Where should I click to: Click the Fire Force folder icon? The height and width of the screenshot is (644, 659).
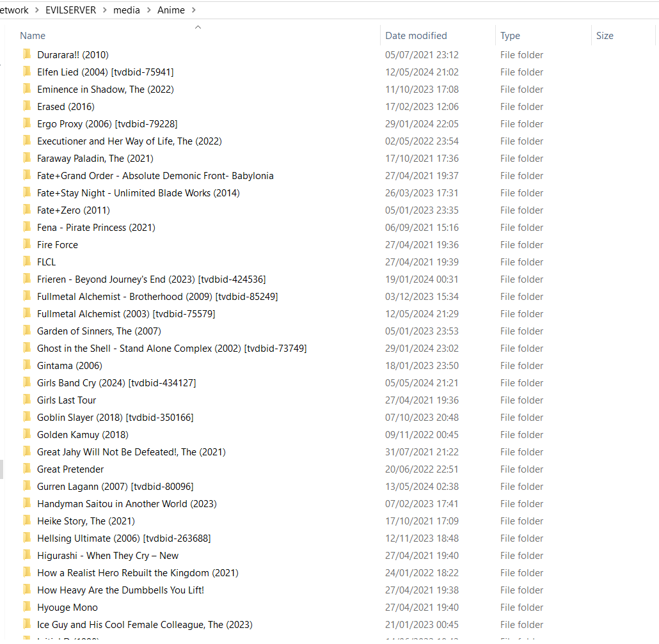(x=27, y=244)
